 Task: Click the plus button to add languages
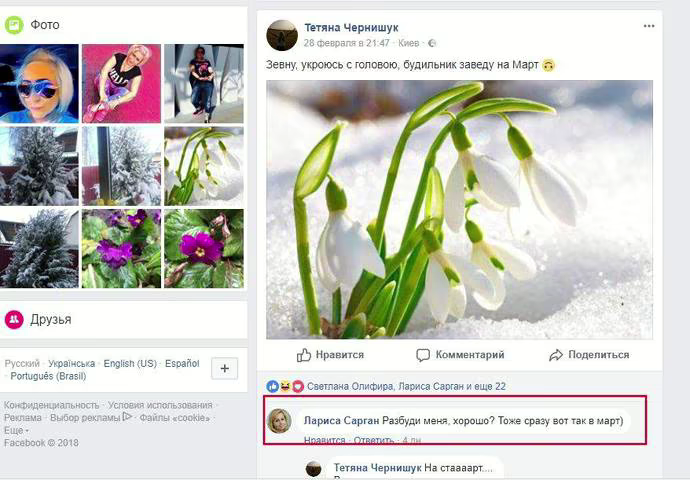[x=224, y=368]
